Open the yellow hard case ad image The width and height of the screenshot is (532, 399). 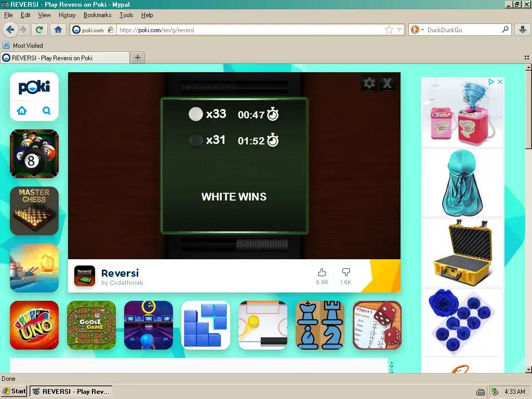[463, 253]
